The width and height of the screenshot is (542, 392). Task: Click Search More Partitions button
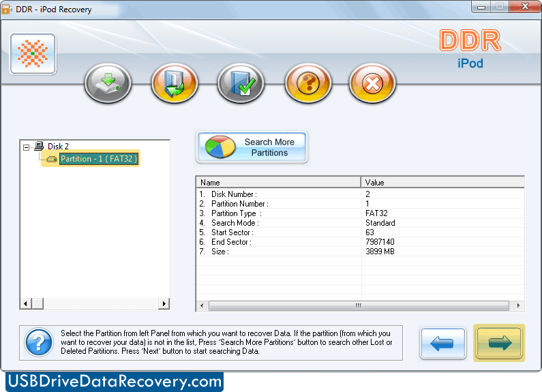pyautogui.click(x=252, y=147)
